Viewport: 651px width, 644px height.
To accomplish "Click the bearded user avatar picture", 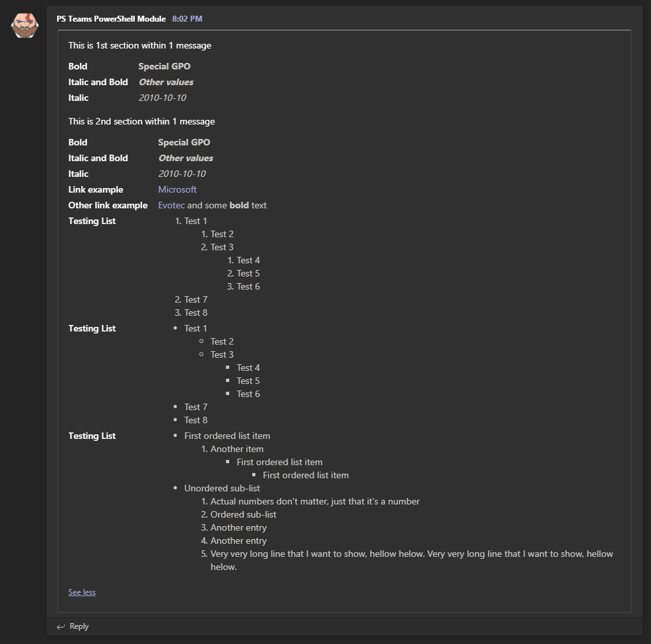I will coord(25,25).
